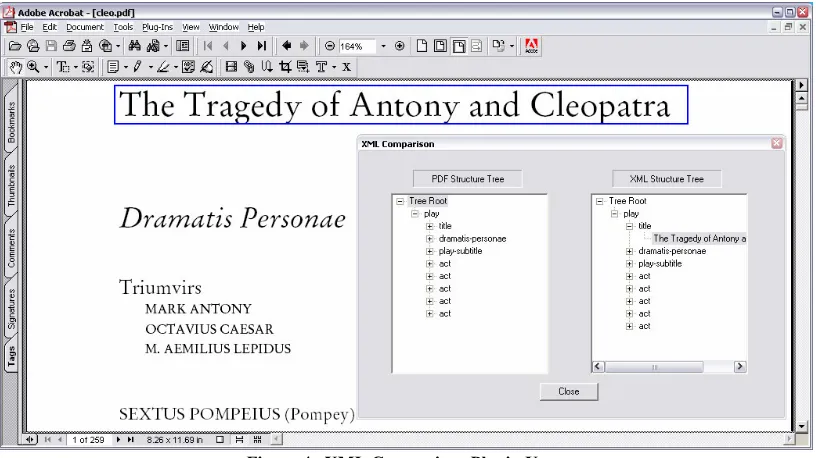Screen dimensions: 816x458
Task: Select the Graphics Select tool
Action: [88, 67]
